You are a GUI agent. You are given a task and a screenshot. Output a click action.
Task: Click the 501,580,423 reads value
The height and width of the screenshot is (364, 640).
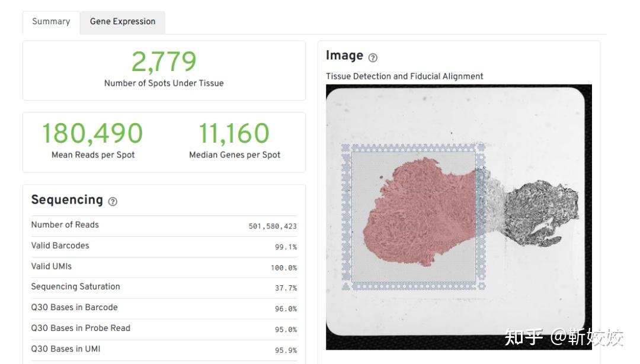[273, 226]
